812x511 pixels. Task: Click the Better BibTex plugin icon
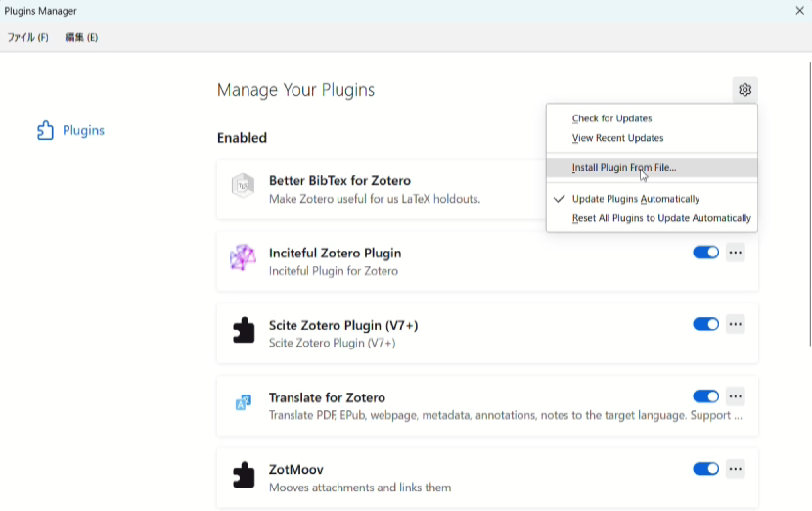[x=243, y=186]
